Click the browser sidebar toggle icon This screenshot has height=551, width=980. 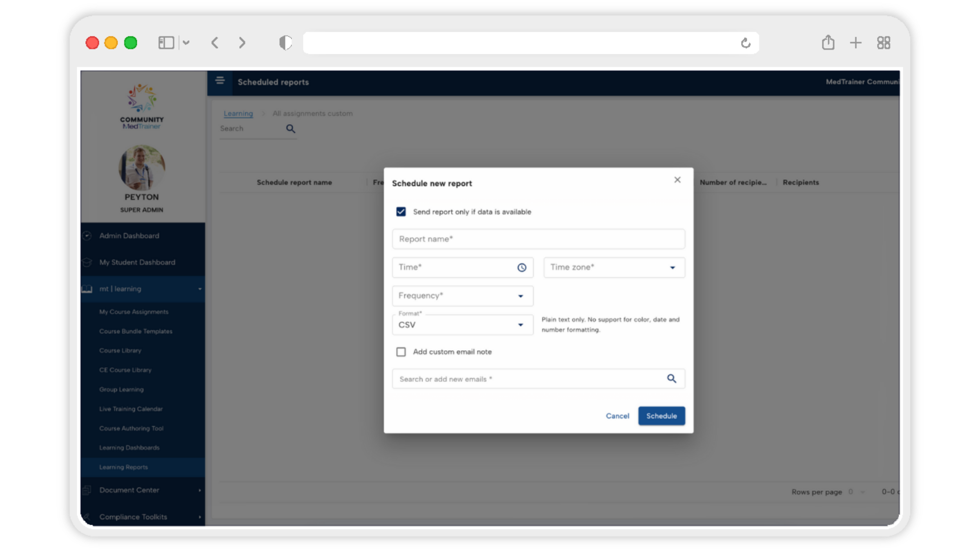pyautogui.click(x=166, y=42)
